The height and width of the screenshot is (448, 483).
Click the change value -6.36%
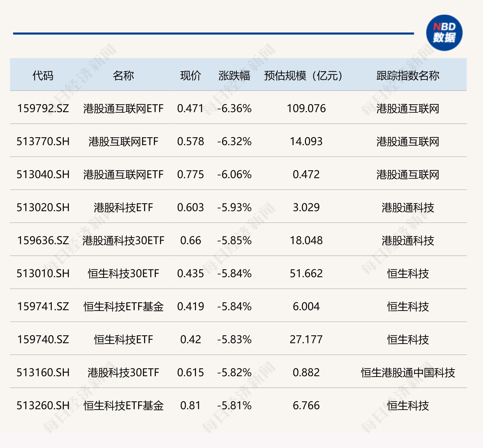coord(234,108)
